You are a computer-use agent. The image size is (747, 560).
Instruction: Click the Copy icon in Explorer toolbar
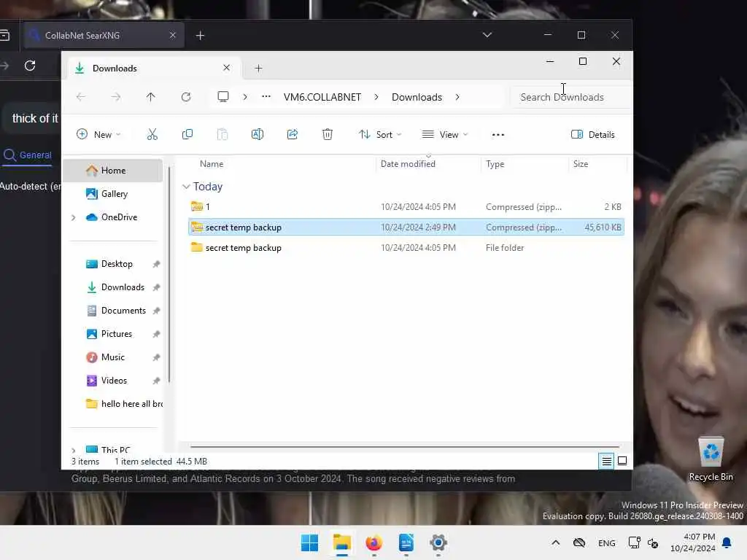(x=187, y=135)
